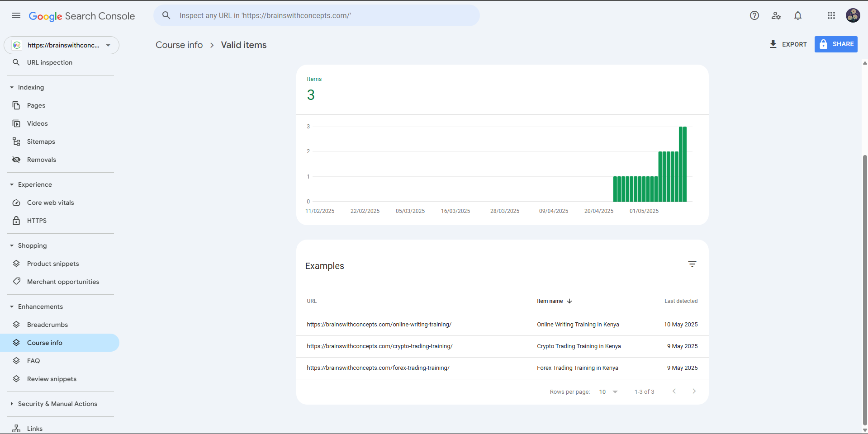Viewport: 868px width, 434px height.
Task: Click the URL inspection search field
Action: coord(317,15)
